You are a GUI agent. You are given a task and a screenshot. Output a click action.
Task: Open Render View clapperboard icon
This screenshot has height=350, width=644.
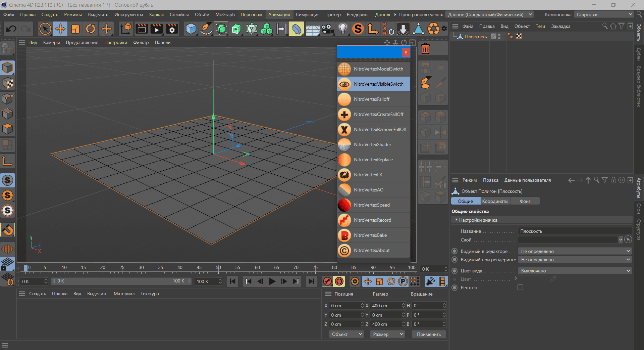coord(142,29)
